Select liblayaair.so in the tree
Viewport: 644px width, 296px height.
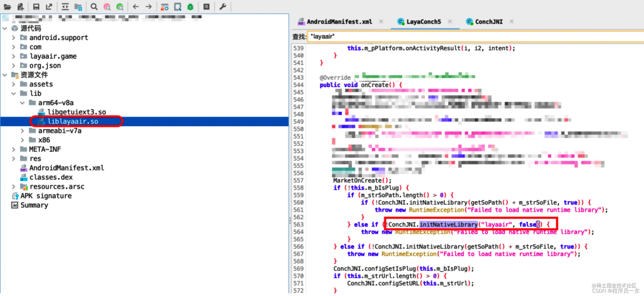(x=73, y=122)
